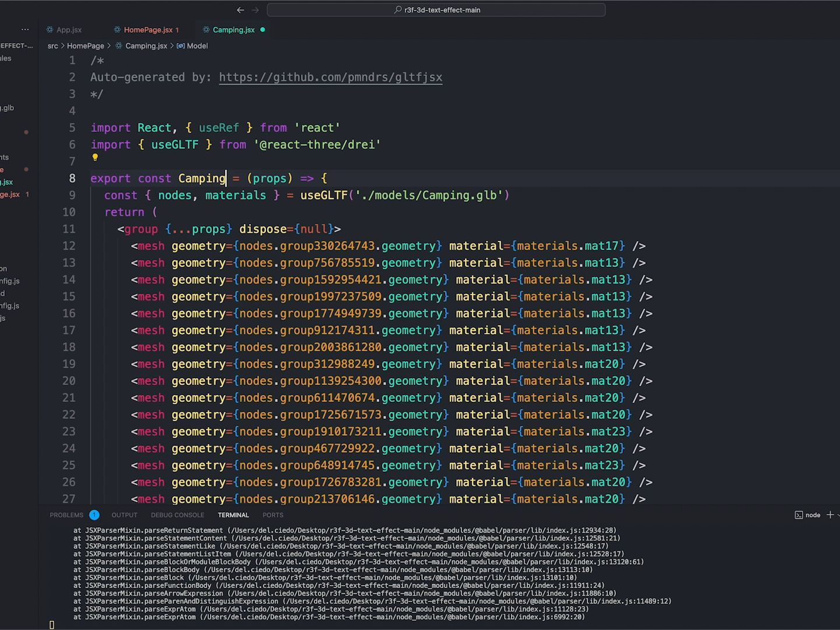Click the problems count badge
This screenshot has height=630, width=840.
[94, 515]
